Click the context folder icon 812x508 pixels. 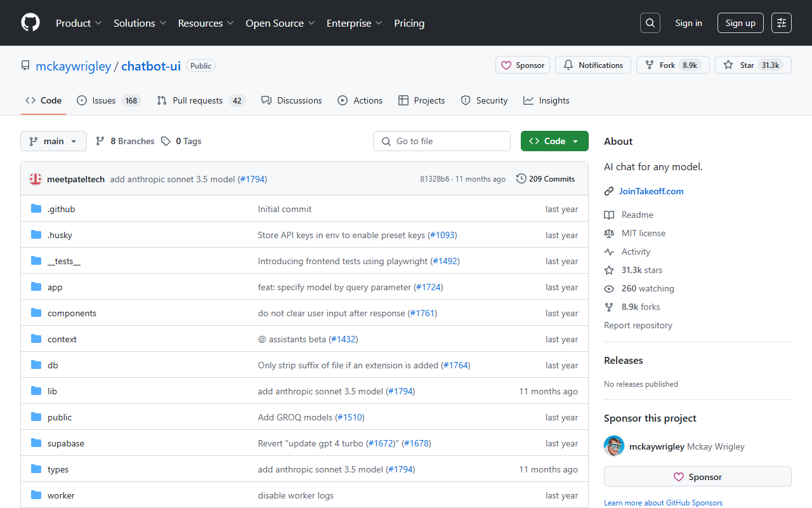click(x=36, y=339)
